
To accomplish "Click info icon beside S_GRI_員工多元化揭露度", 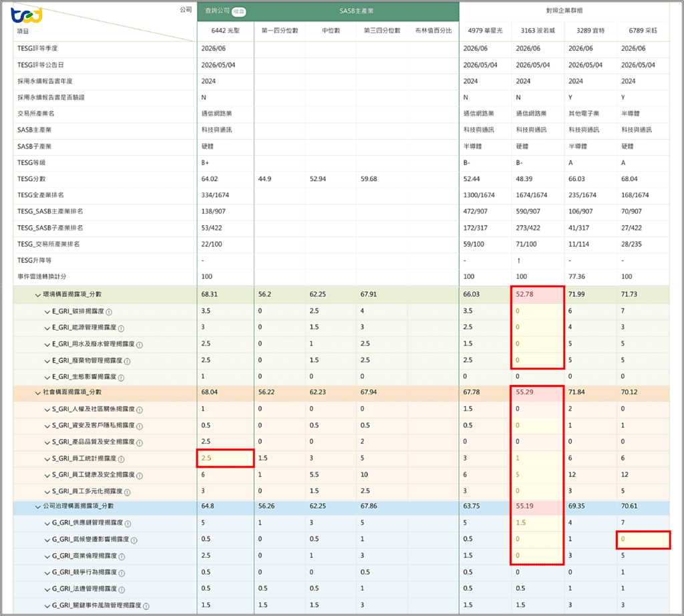I will 128,492.
